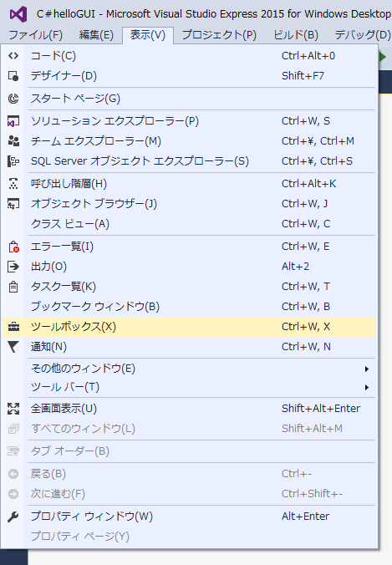
Task: Click the デザイナー(D) designer icon
Action: tap(13, 76)
